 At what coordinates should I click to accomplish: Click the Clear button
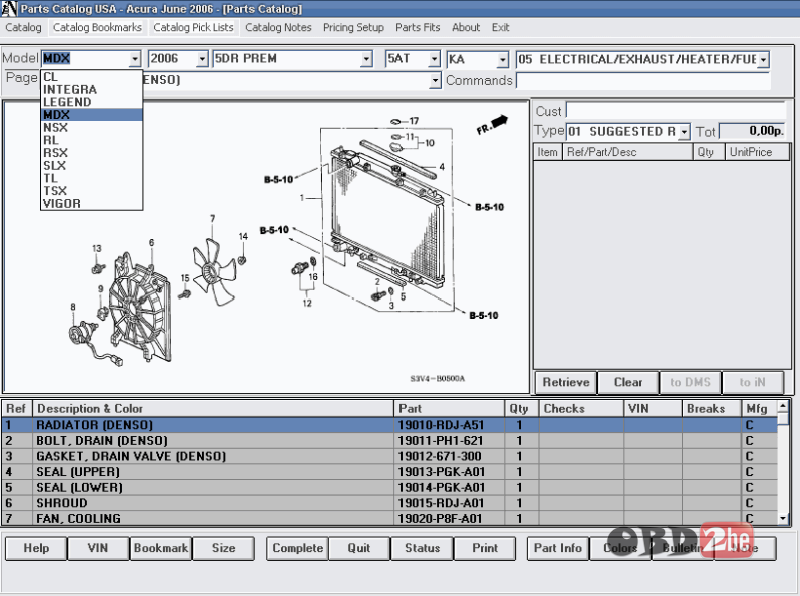[x=628, y=382]
